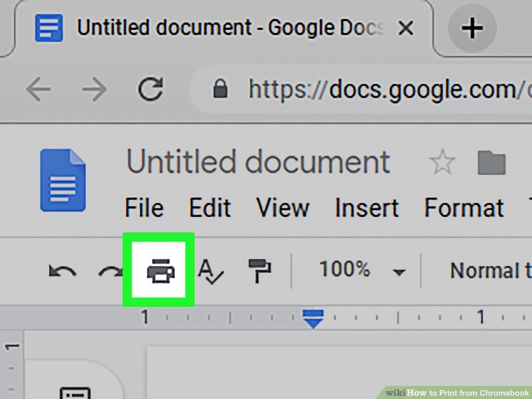Image resolution: width=532 pixels, height=399 pixels.
Task: Show the document outline icon
Action: tap(75, 393)
